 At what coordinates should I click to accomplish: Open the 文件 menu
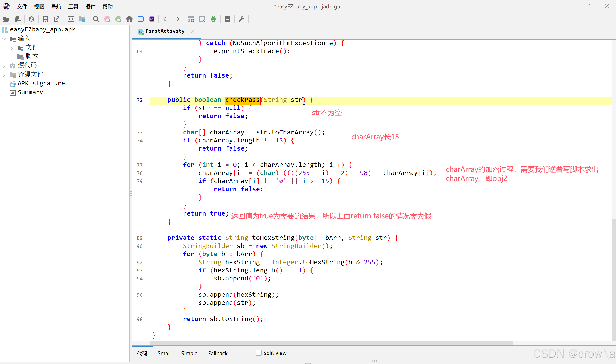point(22,7)
